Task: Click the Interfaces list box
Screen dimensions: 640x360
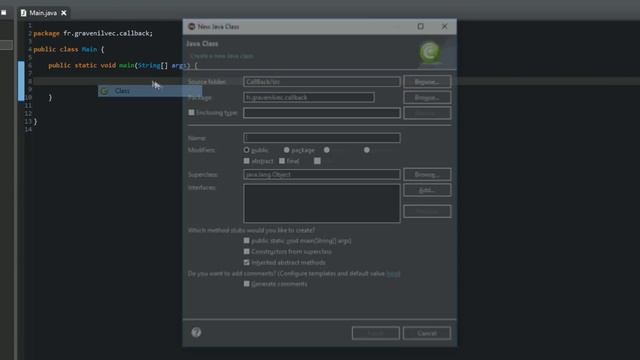Action: pyautogui.click(x=322, y=203)
